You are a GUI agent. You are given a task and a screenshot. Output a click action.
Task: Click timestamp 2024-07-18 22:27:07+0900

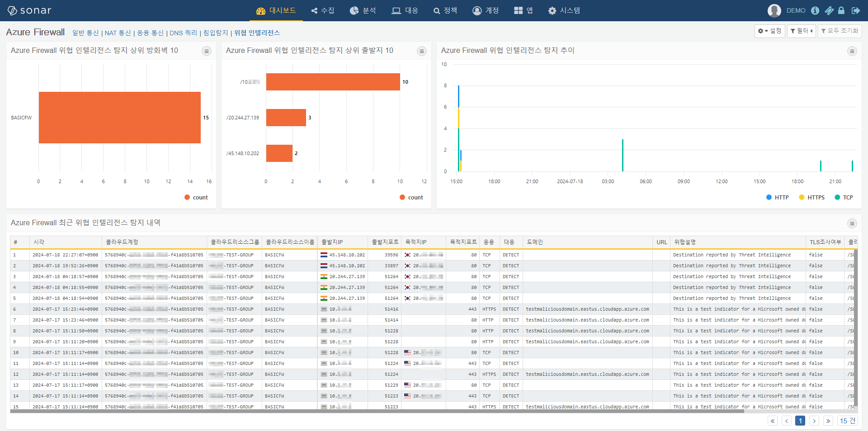click(65, 255)
